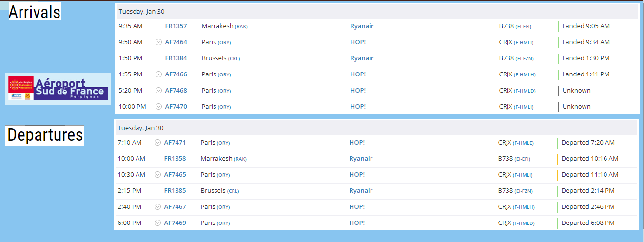This screenshot has height=242, width=644.
Task: Click Unknown status for flight AF7468
Action: (x=577, y=91)
